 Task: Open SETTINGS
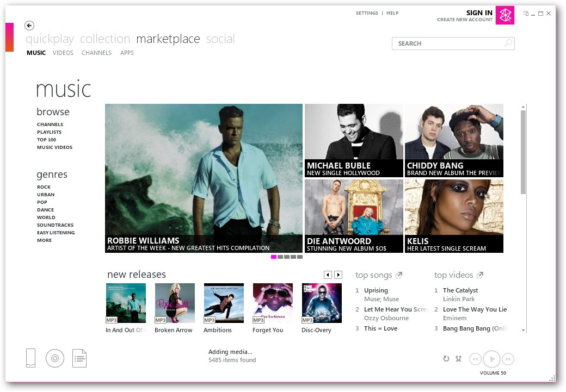(367, 13)
